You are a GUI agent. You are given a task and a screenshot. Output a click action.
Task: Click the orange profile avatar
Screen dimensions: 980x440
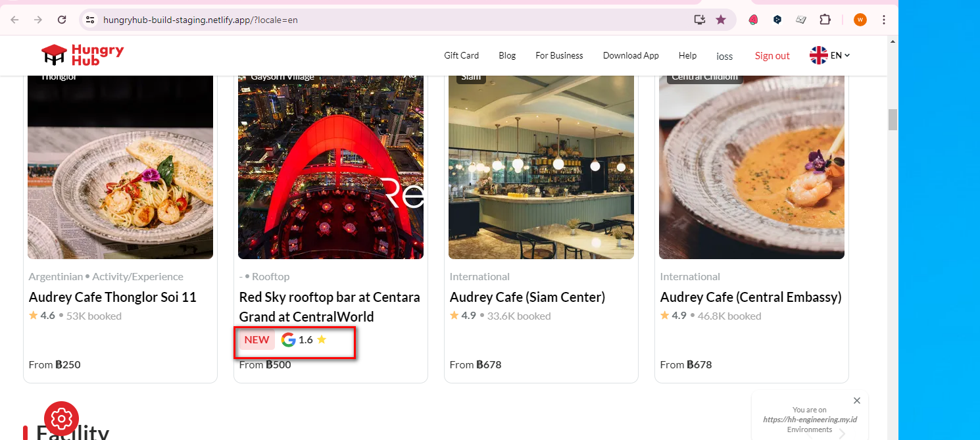pyautogui.click(x=860, y=20)
